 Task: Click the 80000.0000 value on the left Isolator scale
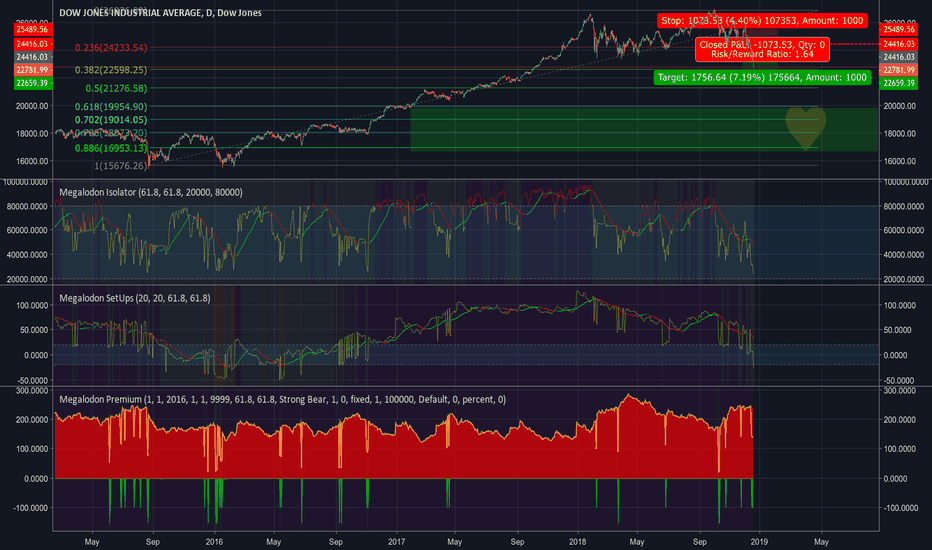tap(27, 206)
